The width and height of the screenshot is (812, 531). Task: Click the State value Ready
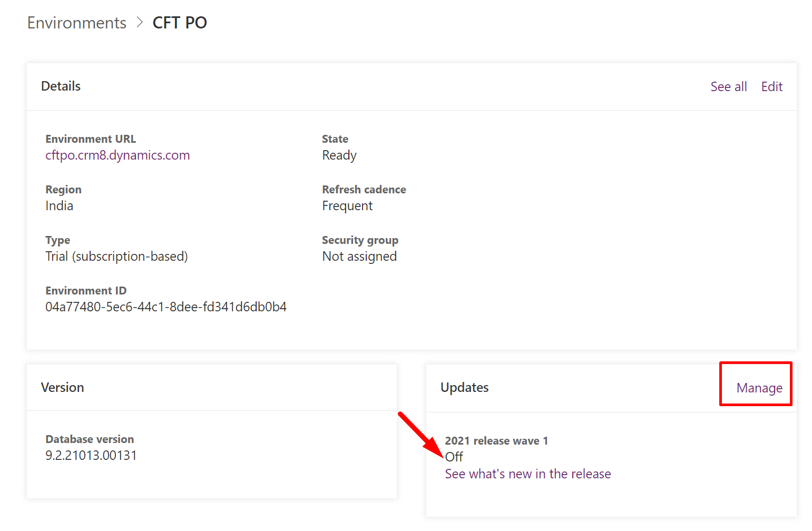339,155
